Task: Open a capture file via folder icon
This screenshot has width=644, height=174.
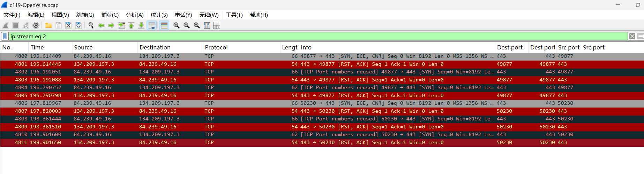Action: [x=48, y=25]
